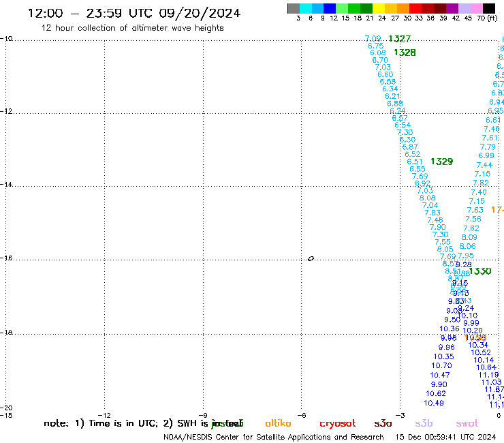Click the wave height value 10.64
This screenshot has width=504, height=443.
[486, 367]
